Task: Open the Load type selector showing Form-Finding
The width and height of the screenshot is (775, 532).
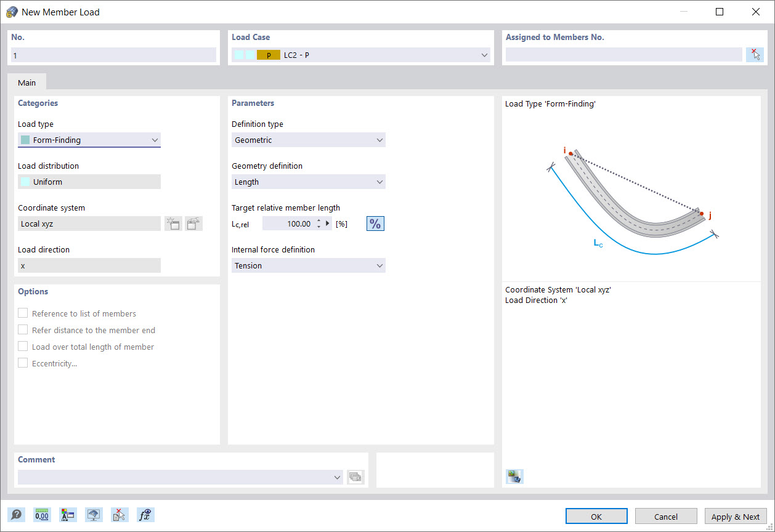Action: click(155, 140)
